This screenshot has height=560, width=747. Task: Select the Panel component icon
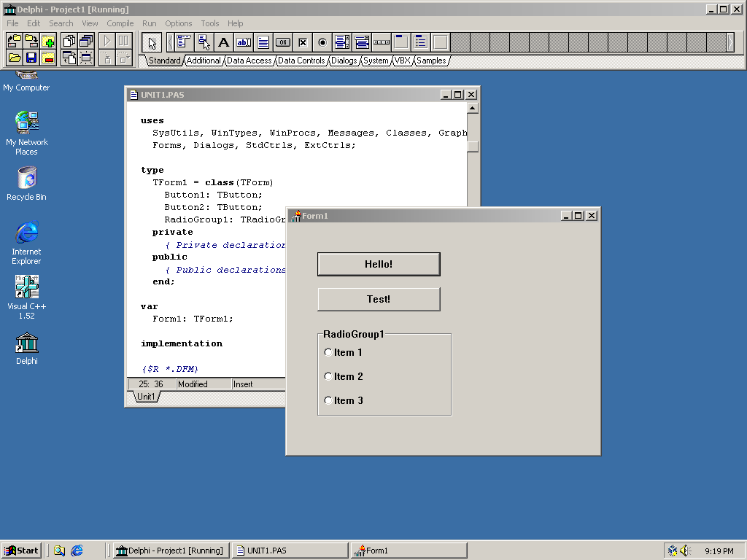tap(441, 42)
